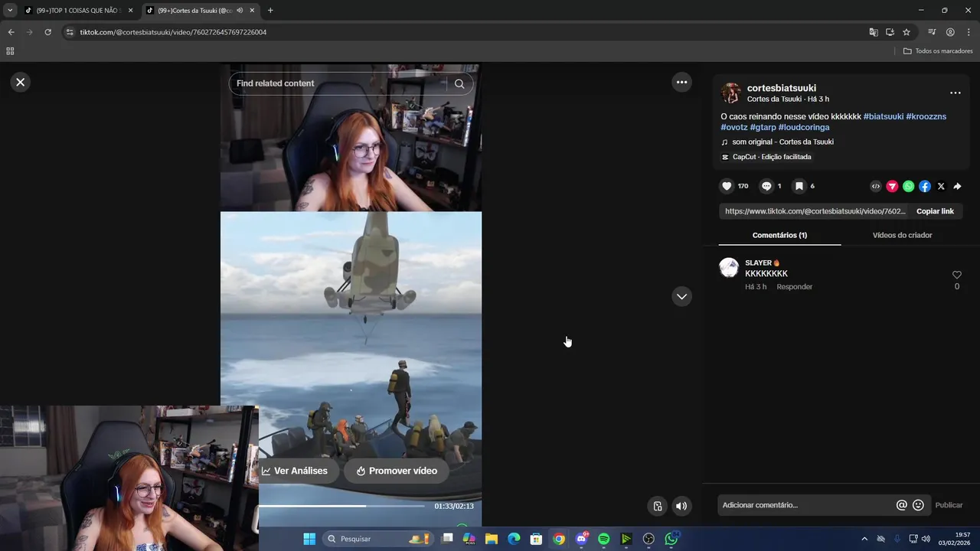Insert a mention with the @ icon
The image size is (980, 551).
tap(901, 505)
